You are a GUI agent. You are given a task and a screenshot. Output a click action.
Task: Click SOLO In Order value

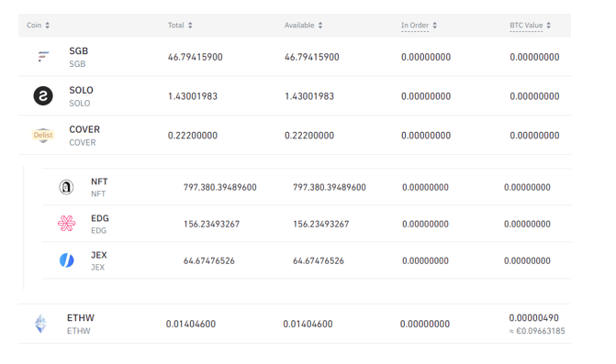point(426,96)
